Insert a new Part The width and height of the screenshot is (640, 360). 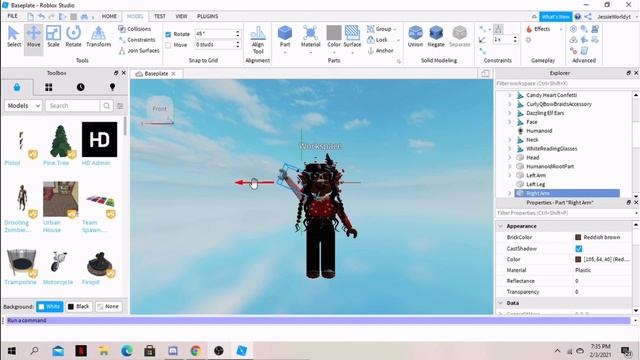click(x=285, y=37)
